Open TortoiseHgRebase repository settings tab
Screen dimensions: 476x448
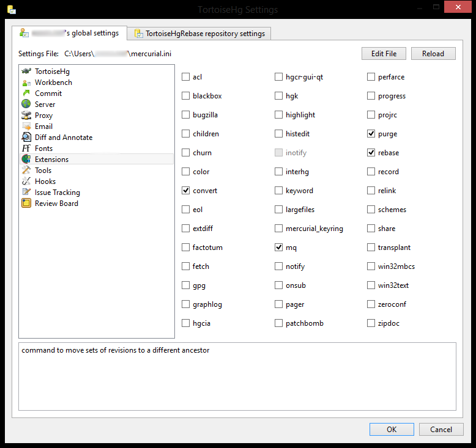(199, 34)
